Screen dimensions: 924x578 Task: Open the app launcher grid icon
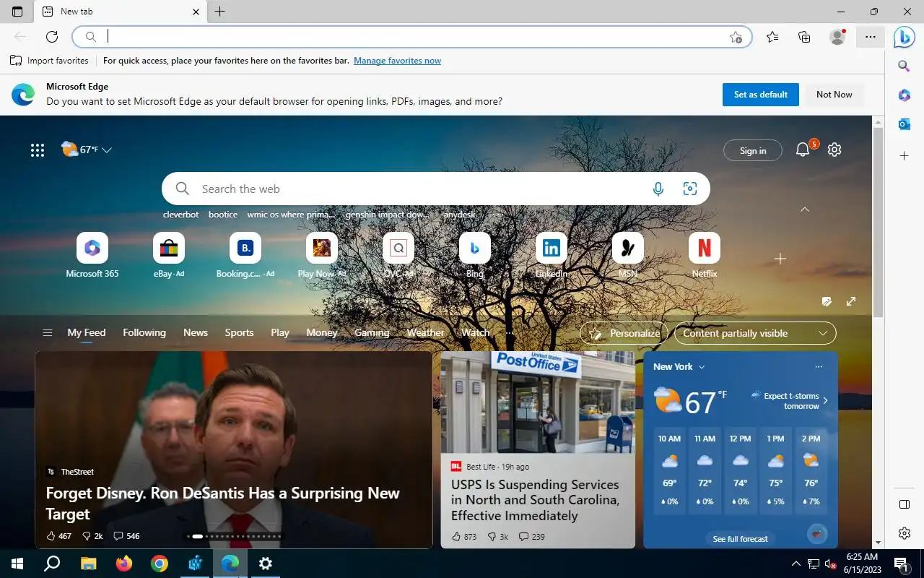[38, 150]
